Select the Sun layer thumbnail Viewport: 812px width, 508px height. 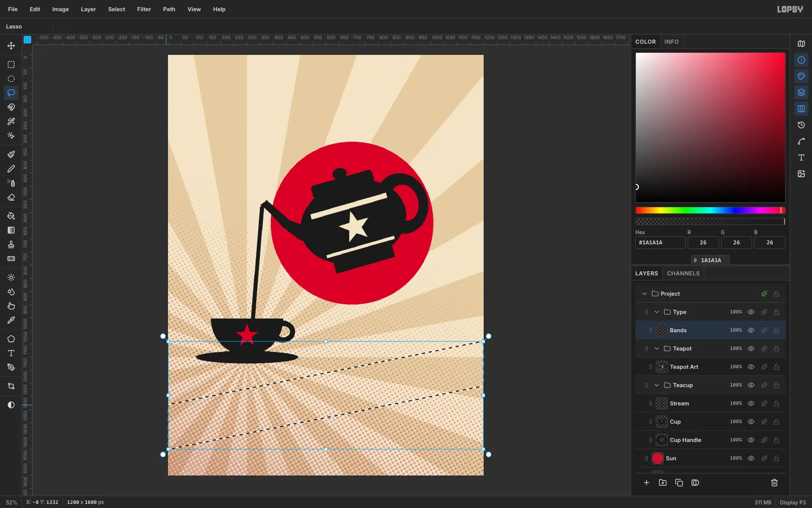[658, 458]
